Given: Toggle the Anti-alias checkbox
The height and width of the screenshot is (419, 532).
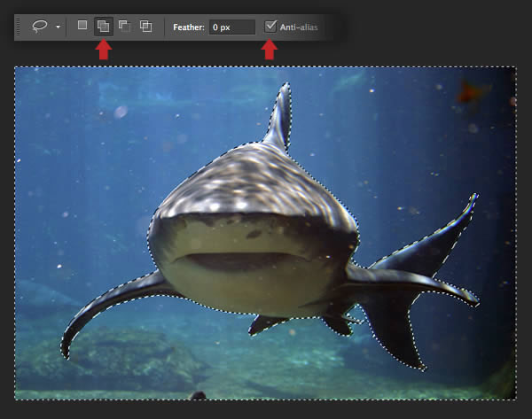Looking at the screenshot, I should [270, 27].
